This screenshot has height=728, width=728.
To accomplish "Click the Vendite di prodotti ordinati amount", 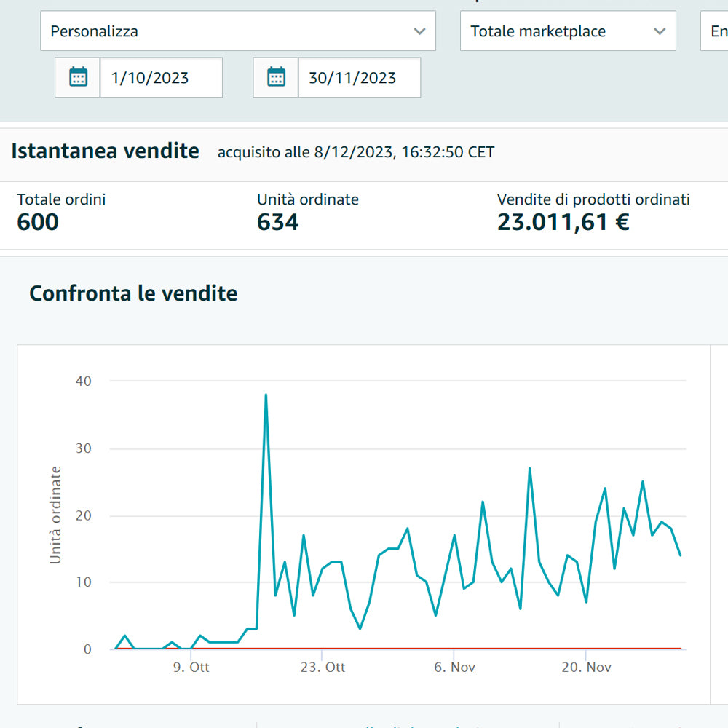I will tap(563, 222).
